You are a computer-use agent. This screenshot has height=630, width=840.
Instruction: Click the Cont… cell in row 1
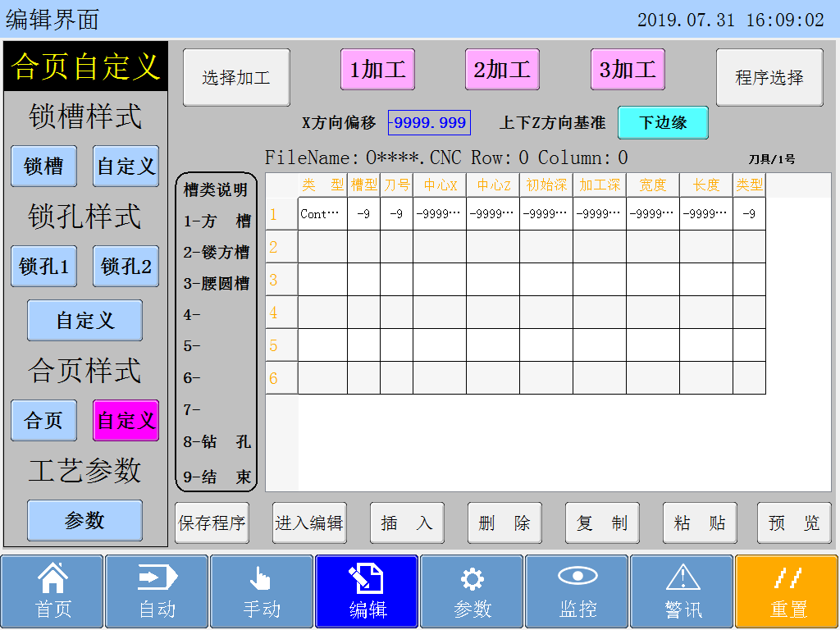click(x=322, y=214)
